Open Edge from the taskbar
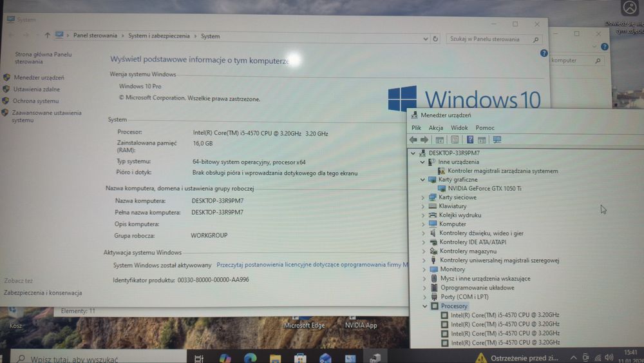 [x=250, y=358]
